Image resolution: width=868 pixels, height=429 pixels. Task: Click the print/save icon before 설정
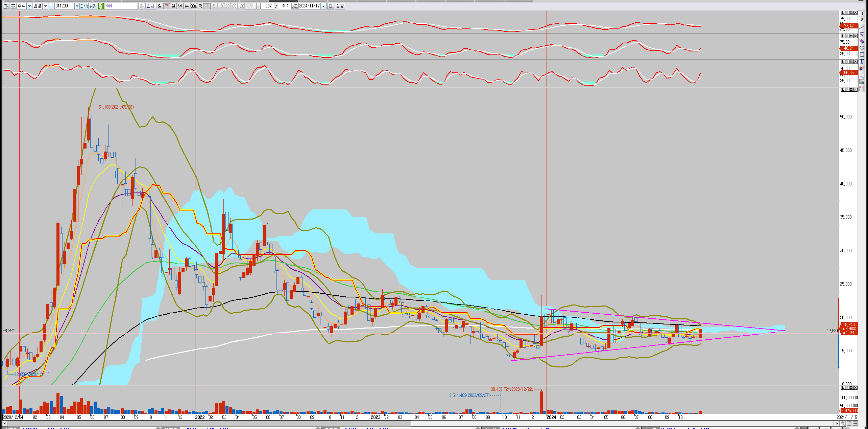pos(330,6)
